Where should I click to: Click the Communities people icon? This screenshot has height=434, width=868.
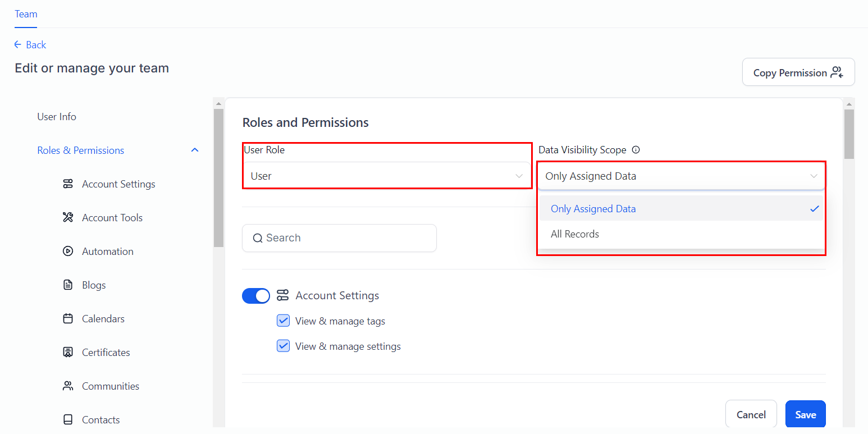(68, 386)
